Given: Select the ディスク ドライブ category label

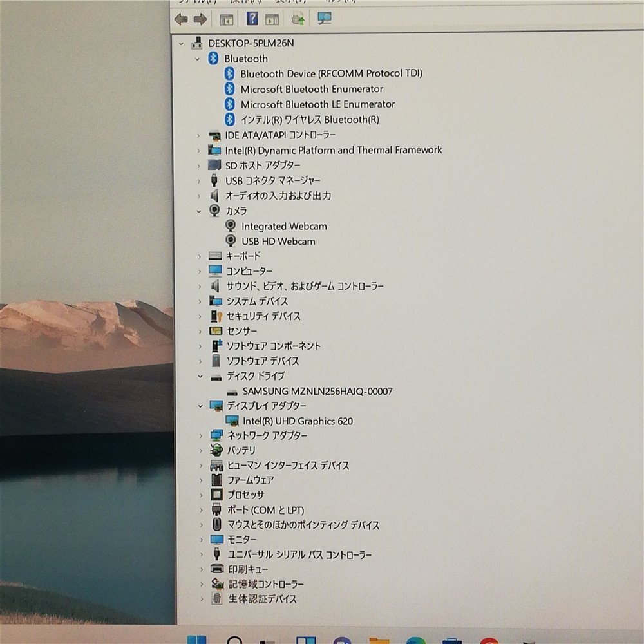Looking at the screenshot, I should pos(256,376).
